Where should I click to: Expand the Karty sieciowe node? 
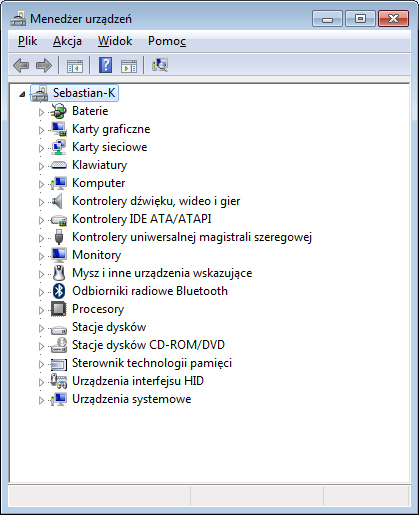click(41, 148)
